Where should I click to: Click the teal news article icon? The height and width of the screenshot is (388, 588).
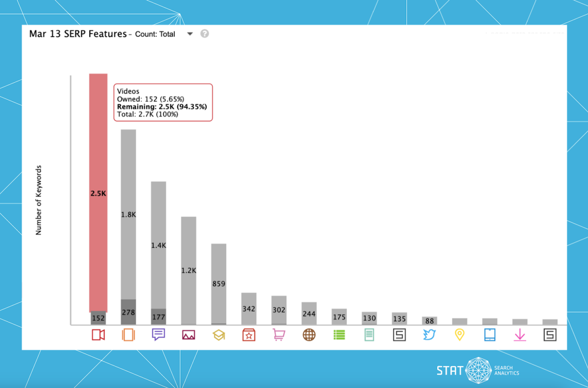point(369,335)
